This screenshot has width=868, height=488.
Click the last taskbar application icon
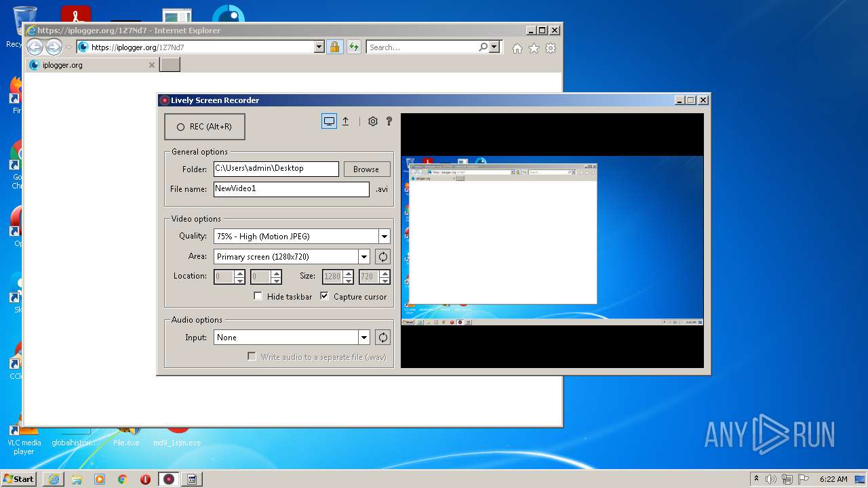(x=192, y=479)
